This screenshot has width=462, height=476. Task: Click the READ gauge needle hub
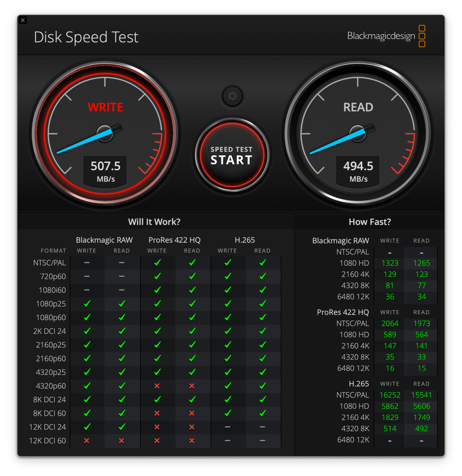(358, 134)
